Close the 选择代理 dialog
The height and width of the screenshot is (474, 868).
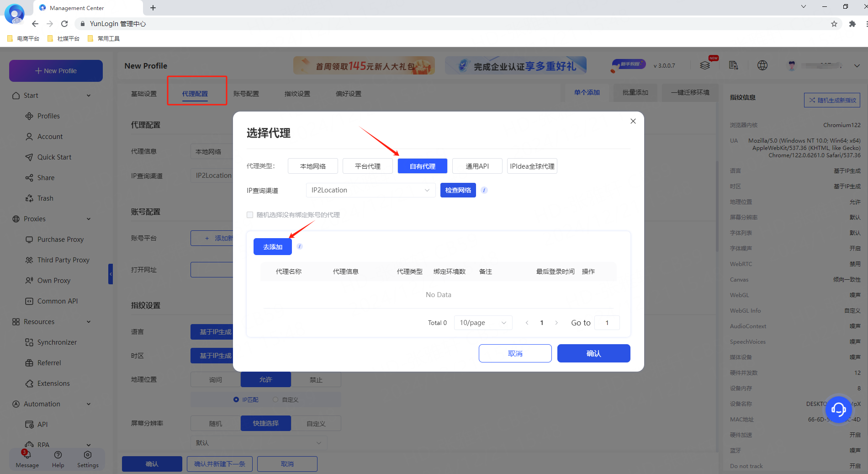633,121
